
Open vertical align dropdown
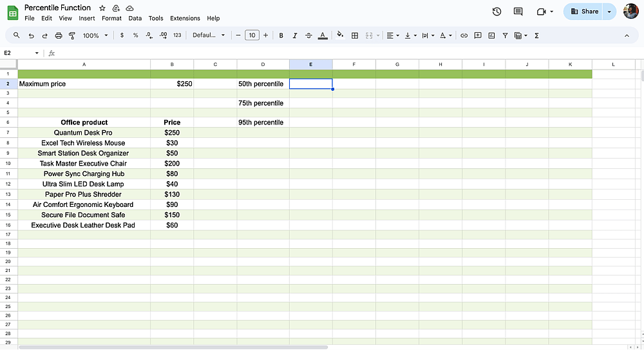(410, 36)
